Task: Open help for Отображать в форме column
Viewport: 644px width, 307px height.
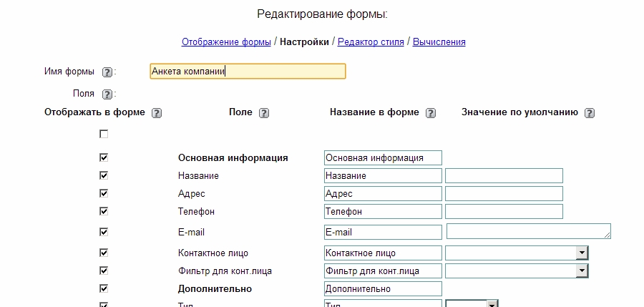Action: pyautogui.click(x=157, y=113)
